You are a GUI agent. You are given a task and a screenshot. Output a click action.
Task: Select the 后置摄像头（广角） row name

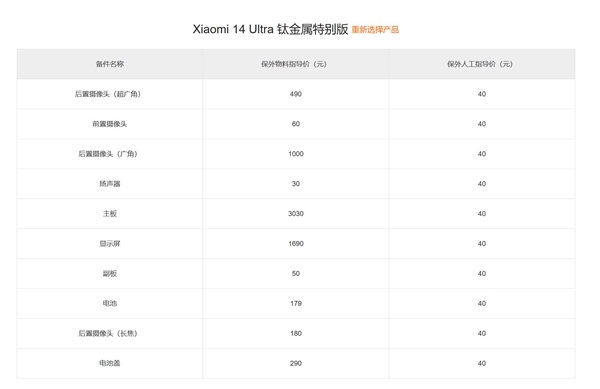click(x=108, y=154)
